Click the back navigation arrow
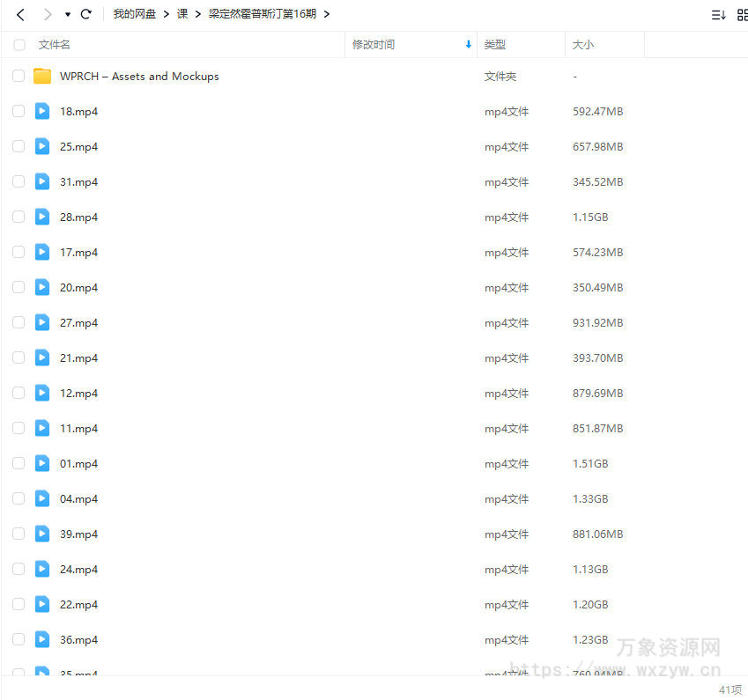Viewport: 748px width, 700px height. 19,14
